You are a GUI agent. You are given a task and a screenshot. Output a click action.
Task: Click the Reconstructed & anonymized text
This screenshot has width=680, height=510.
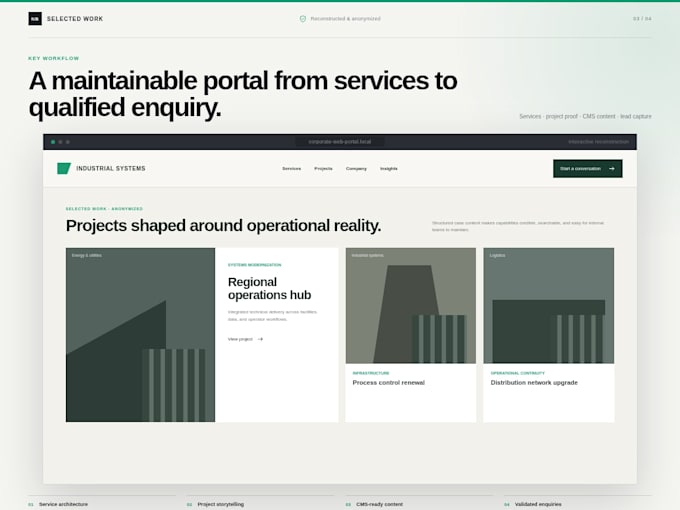[x=346, y=19]
